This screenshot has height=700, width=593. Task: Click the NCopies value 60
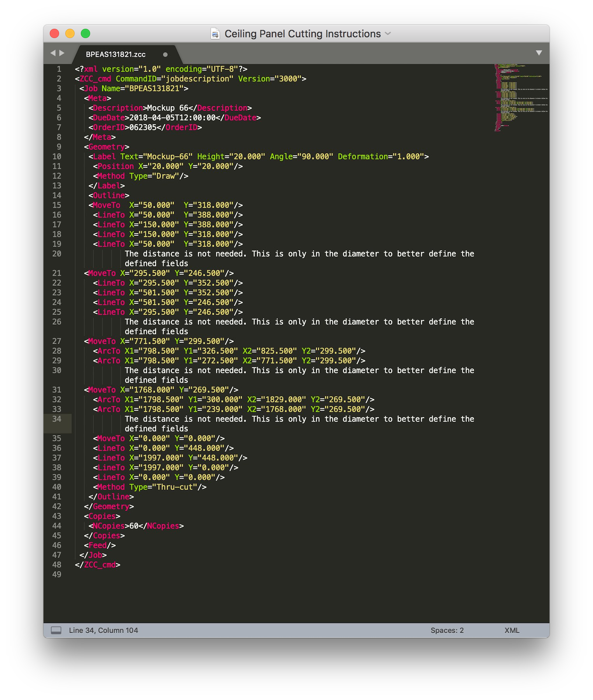pyautogui.click(x=134, y=526)
